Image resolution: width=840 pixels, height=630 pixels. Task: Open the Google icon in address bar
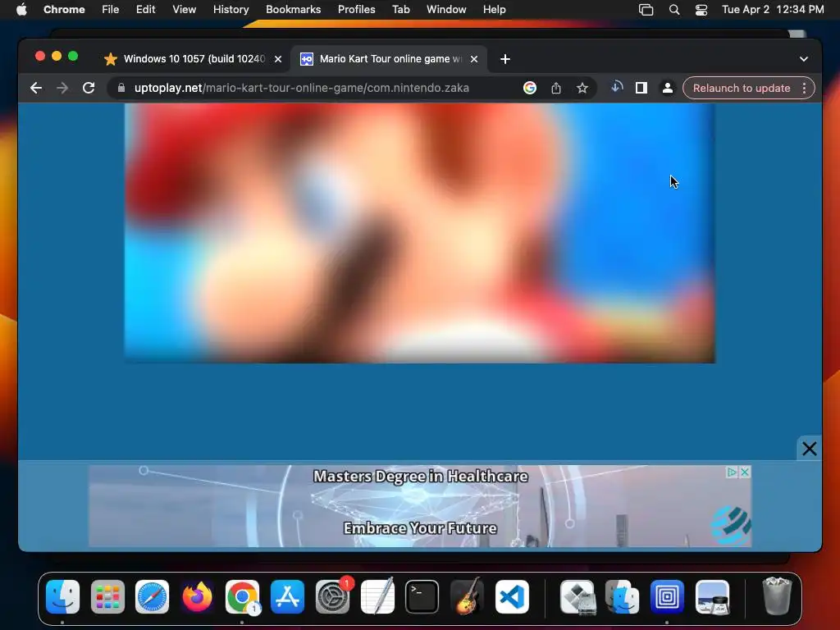point(529,88)
